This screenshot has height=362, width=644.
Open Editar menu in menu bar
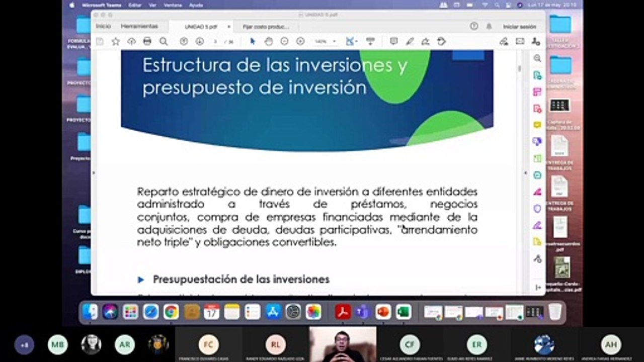tap(135, 5)
